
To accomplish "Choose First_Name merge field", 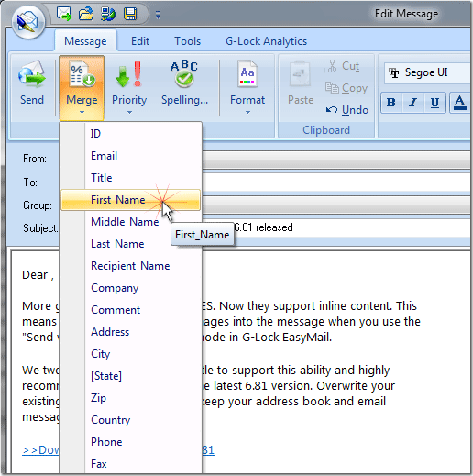I will coord(130,200).
